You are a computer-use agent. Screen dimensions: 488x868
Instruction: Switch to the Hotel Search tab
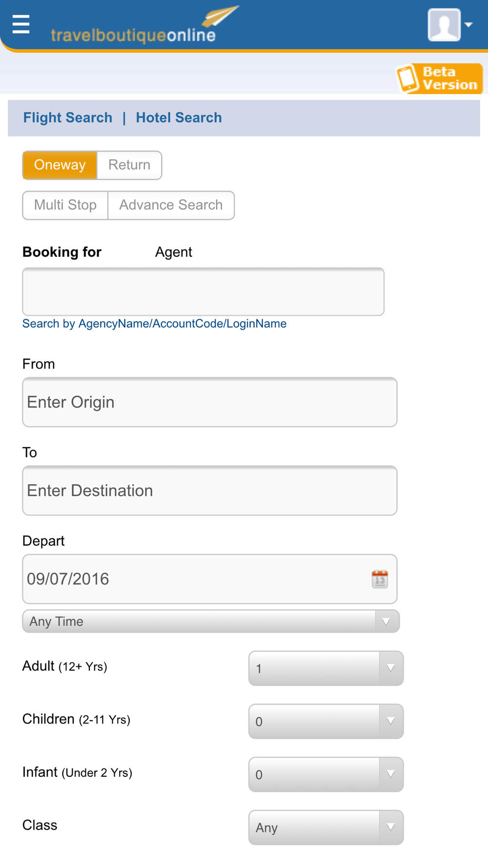click(179, 118)
